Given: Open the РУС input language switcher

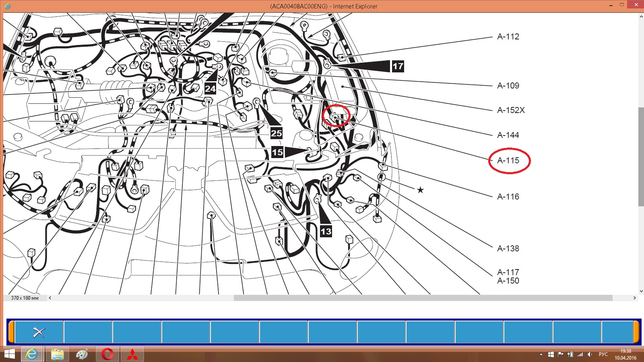Looking at the screenshot, I should click(x=603, y=354).
